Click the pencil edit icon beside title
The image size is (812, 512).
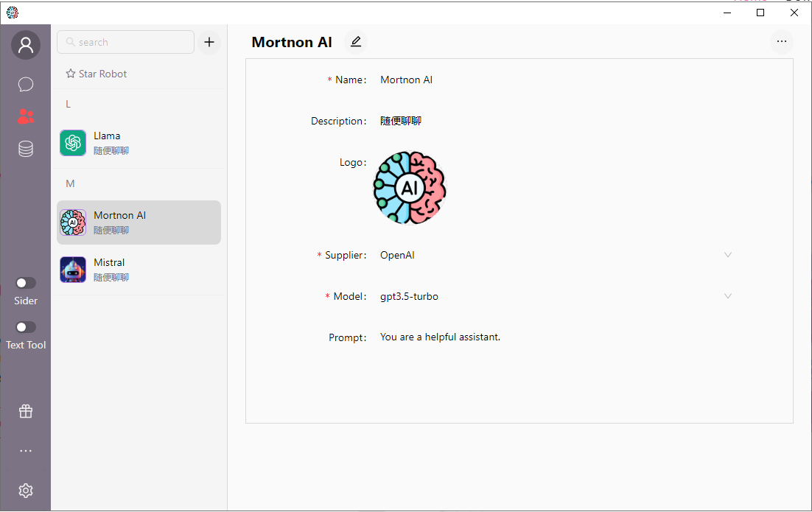[356, 42]
